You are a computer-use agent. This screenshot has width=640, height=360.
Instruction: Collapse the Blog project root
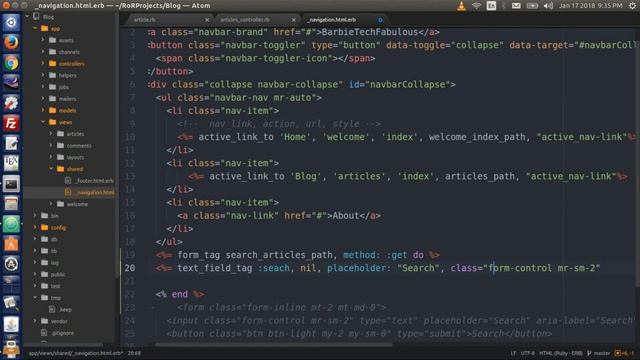(x=27, y=17)
